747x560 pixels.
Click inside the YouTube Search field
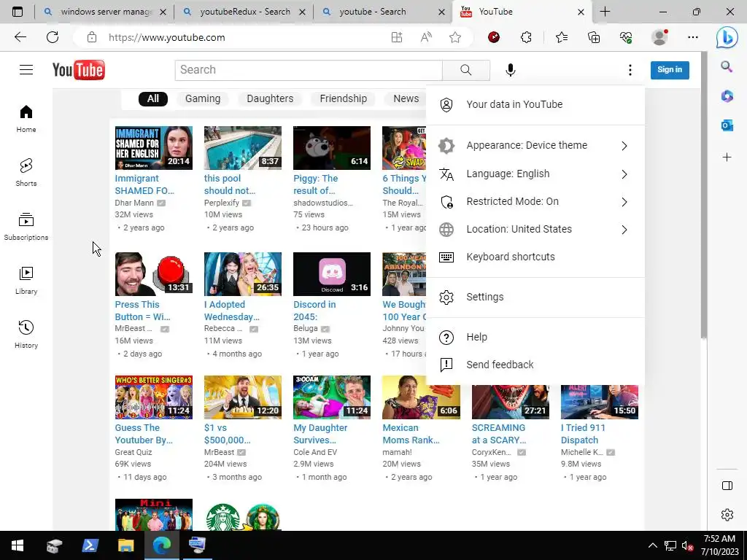pos(309,70)
